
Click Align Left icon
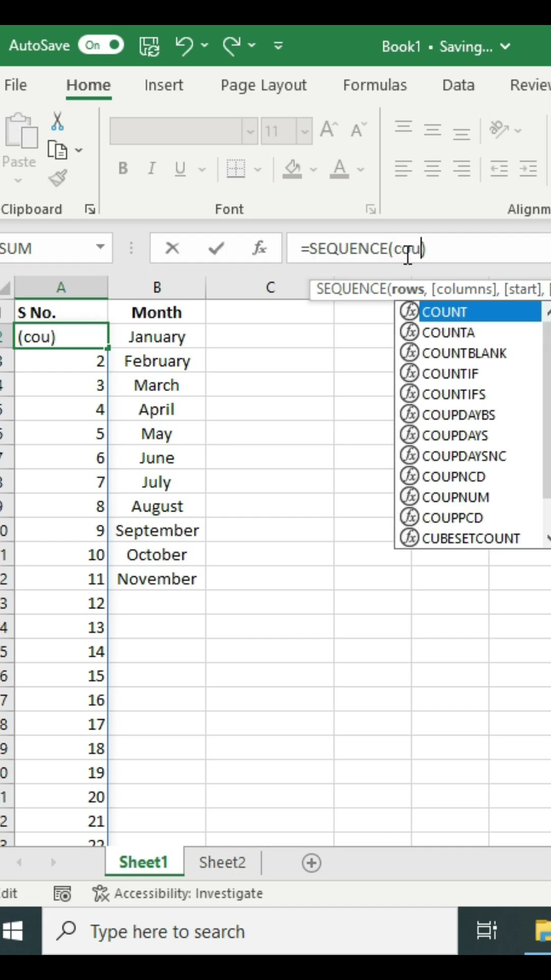(404, 168)
